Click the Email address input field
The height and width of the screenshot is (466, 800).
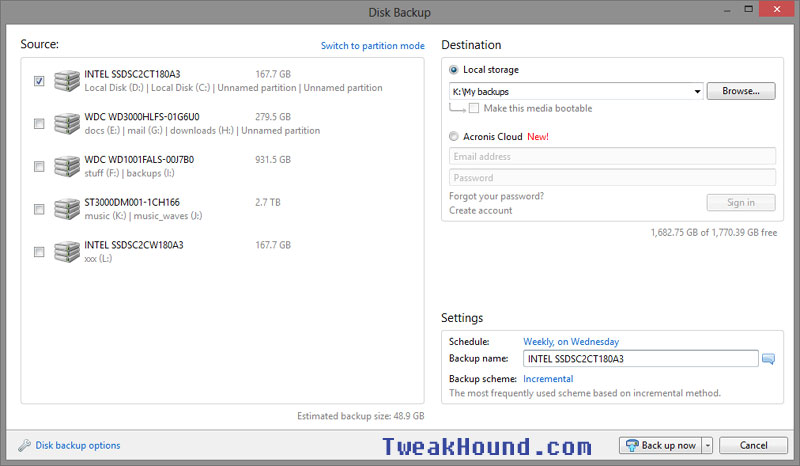click(x=612, y=156)
